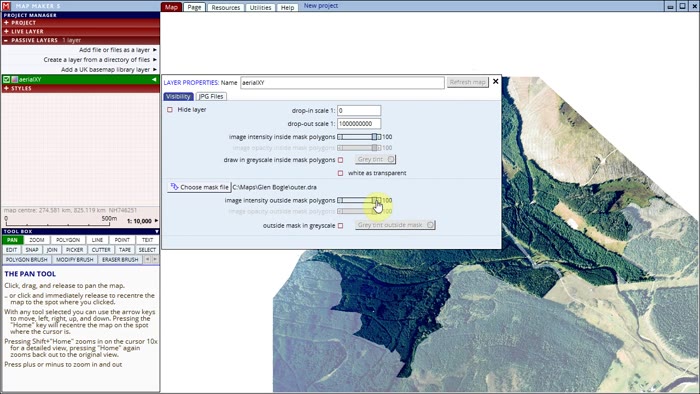Select the PAN tool
The width and height of the screenshot is (700, 394).
[12, 240]
